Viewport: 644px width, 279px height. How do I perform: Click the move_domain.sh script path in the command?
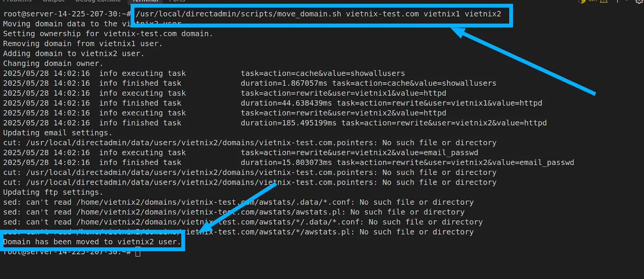point(238,14)
